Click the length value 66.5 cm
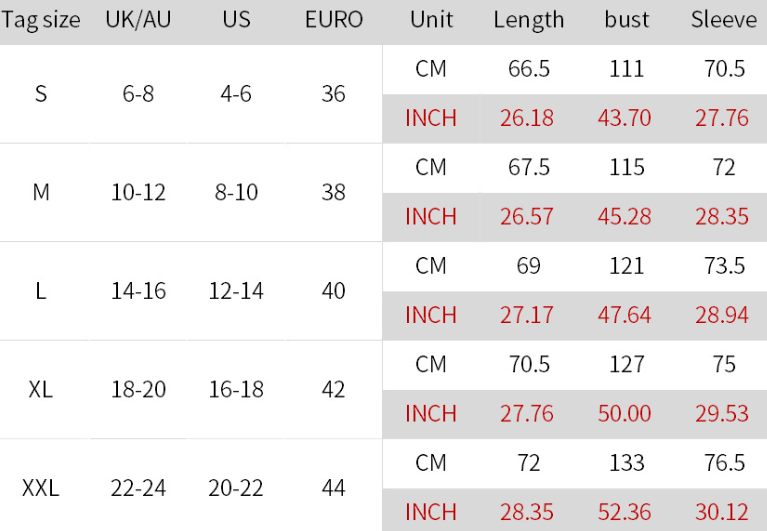The width and height of the screenshot is (767, 531). coord(529,69)
